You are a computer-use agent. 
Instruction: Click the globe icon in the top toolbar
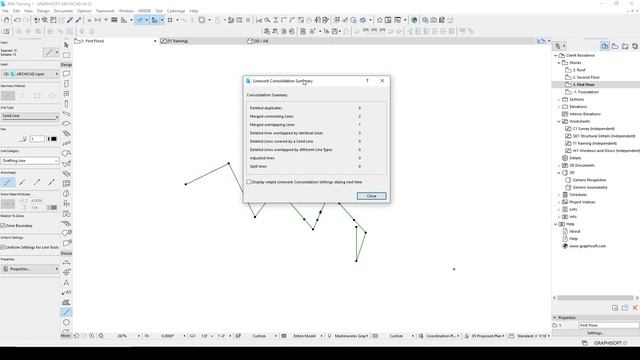click(414, 20)
